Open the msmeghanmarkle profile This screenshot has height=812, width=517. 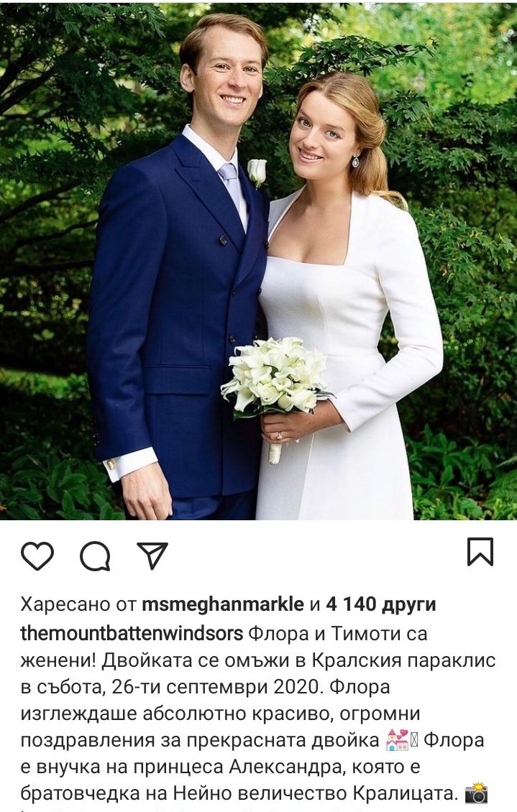[x=223, y=604]
